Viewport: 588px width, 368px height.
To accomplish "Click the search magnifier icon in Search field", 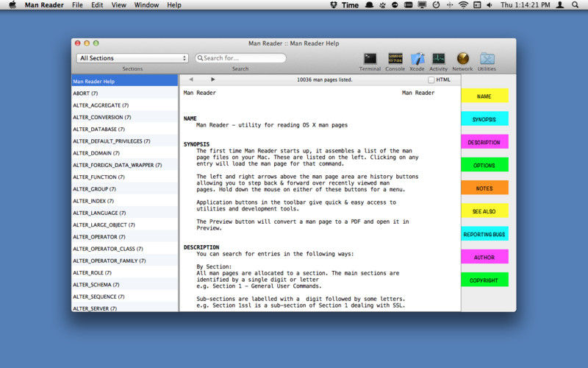I will (x=200, y=58).
